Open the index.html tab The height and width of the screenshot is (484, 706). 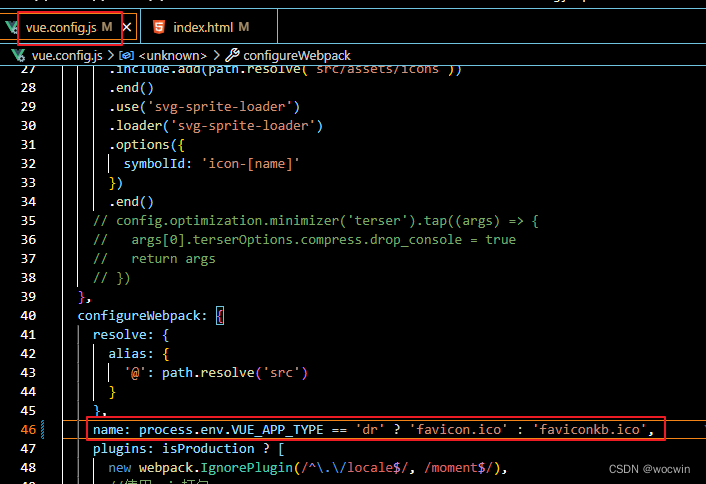(x=209, y=27)
